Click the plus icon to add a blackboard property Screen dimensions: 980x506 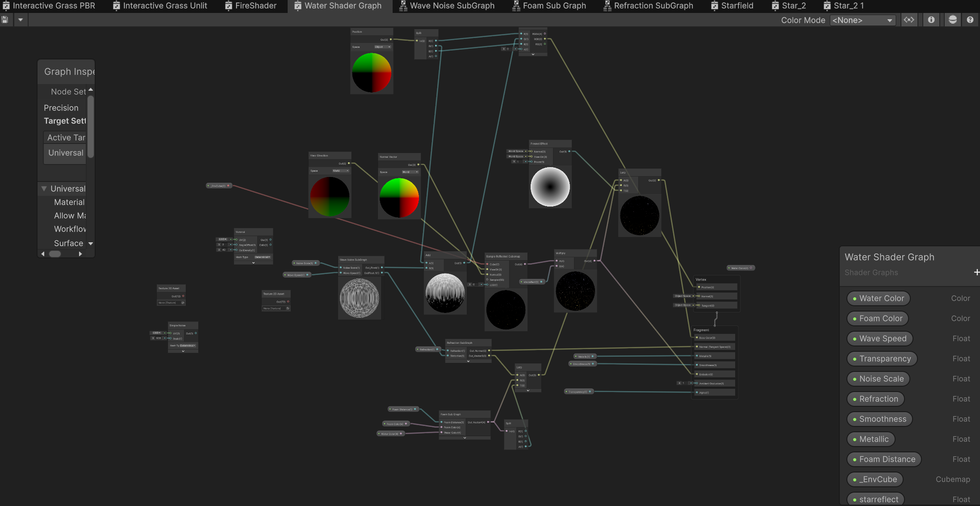(x=977, y=272)
